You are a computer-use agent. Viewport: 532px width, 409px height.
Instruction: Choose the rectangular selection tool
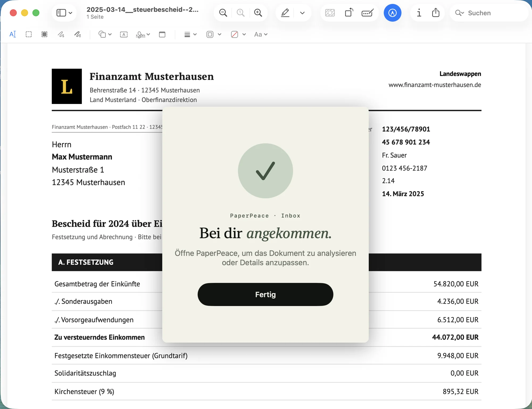pyautogui.click(x=29, y=34)
